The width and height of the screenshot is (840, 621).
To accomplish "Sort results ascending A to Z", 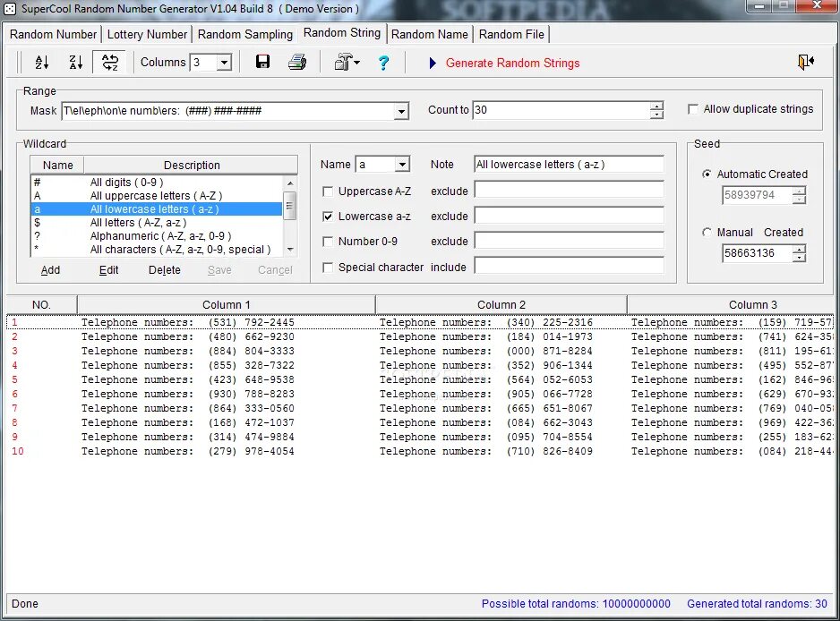I will tap(42, 63).
